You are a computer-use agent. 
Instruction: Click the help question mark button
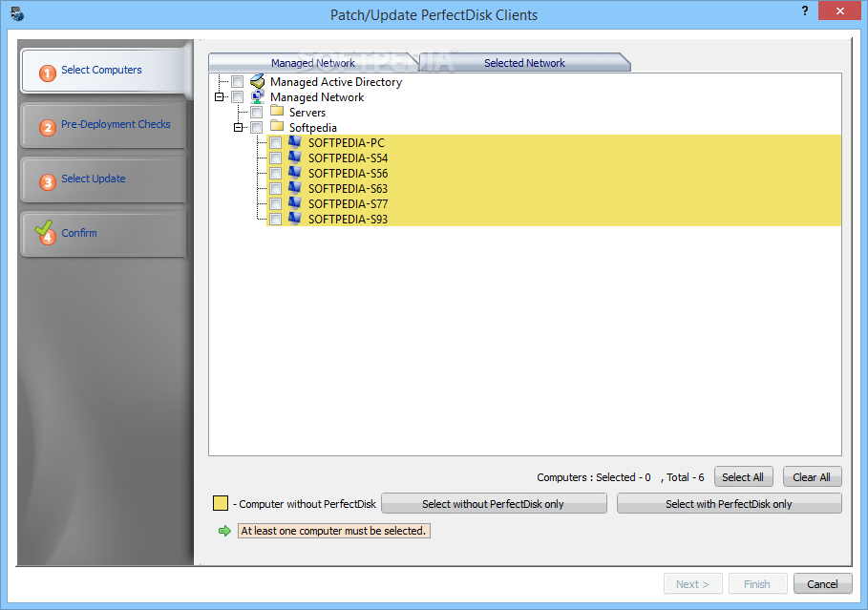[x=805, y=11]
